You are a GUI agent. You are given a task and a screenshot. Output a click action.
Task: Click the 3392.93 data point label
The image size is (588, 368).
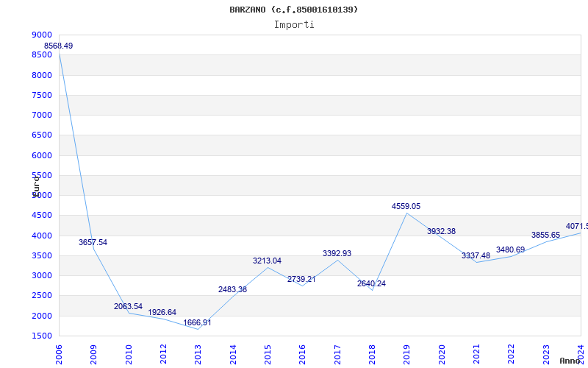point(337,253)
